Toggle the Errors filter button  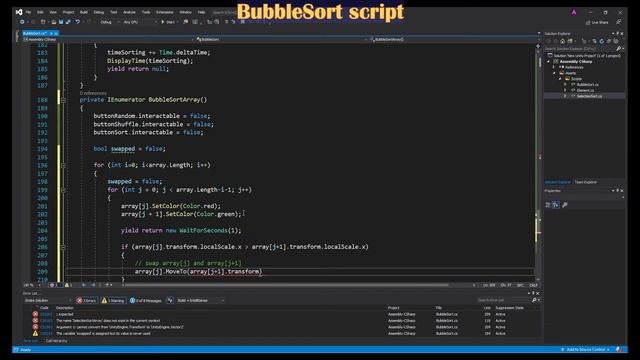[87, 300]
